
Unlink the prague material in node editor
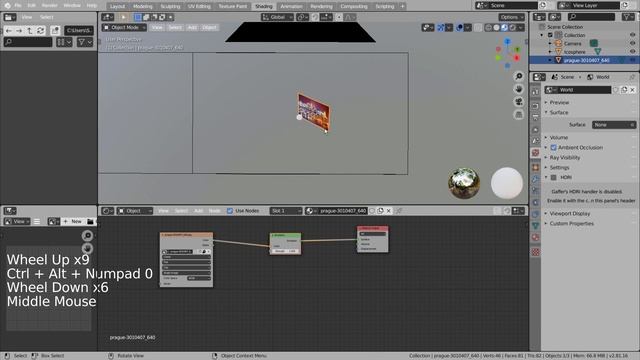(x=389, y=211)
